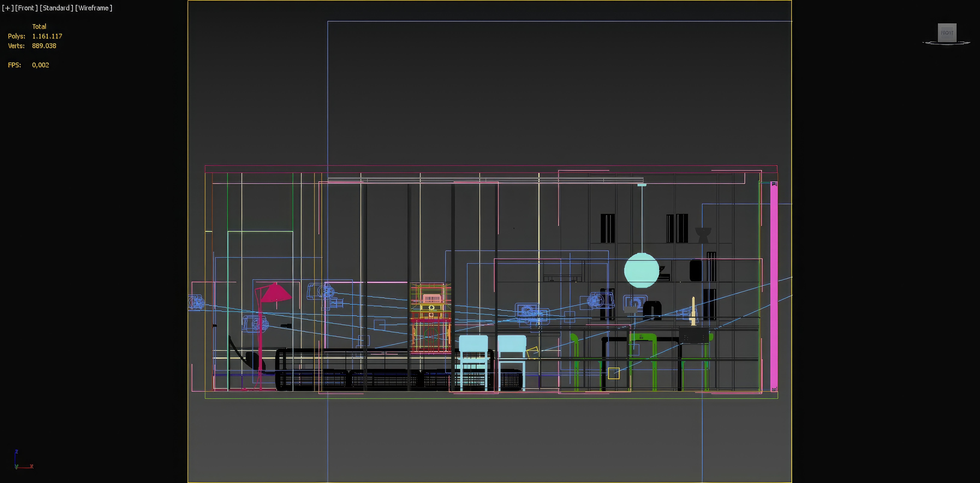Click the "Polys:" statistics label
This screenshot has width=980, height=483.
(17, 36)
